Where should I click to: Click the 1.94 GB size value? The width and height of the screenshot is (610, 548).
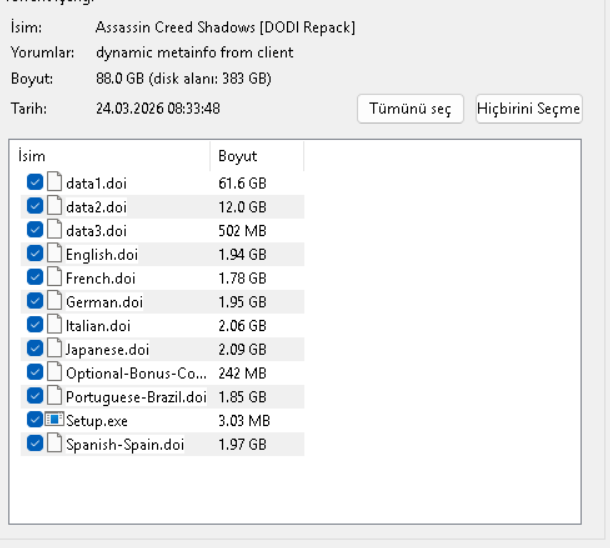pos(242,254)
